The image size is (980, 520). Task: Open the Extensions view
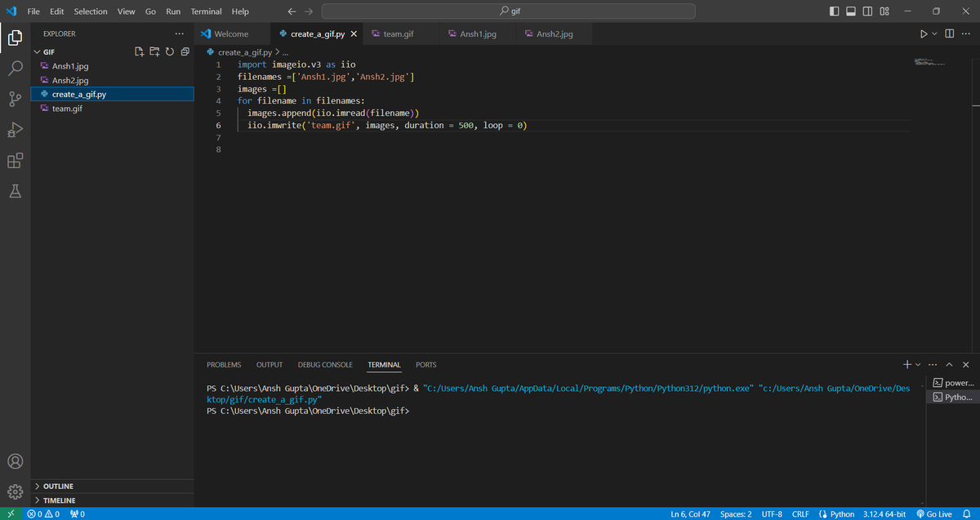coord(15,160)
